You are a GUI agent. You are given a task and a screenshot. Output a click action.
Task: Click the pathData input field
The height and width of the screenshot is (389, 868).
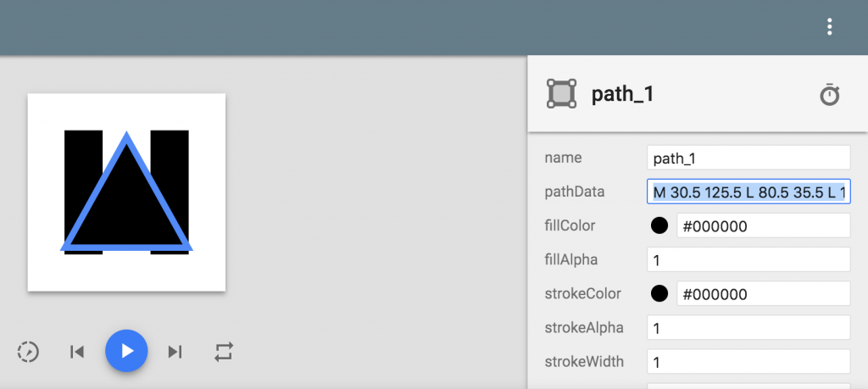point(748,192)
